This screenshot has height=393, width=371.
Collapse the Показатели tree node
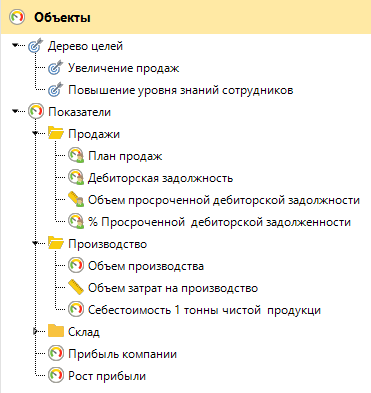[15, 111]
